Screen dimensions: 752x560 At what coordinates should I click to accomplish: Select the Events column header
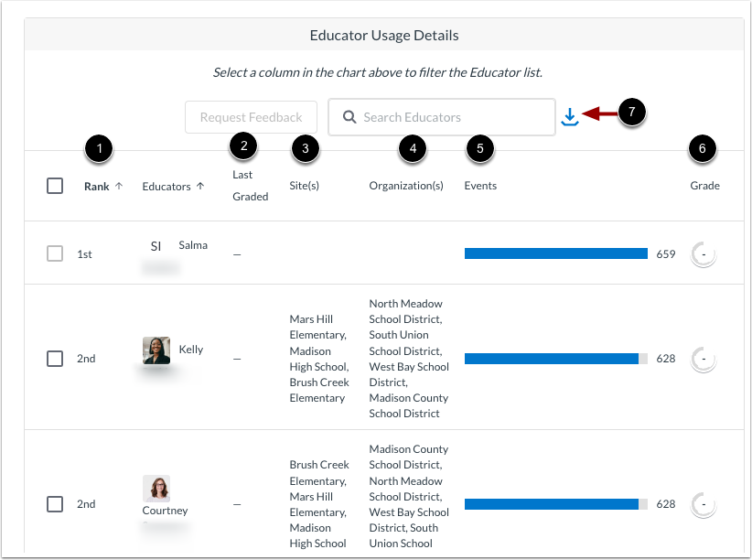coord(479,185)
